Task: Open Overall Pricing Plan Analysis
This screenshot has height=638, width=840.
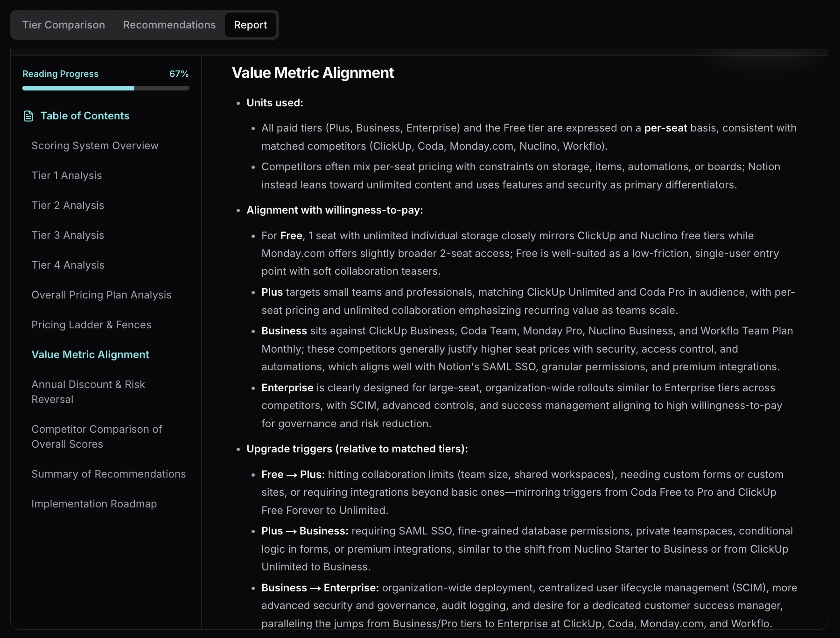Action: [x=101, y=295]
